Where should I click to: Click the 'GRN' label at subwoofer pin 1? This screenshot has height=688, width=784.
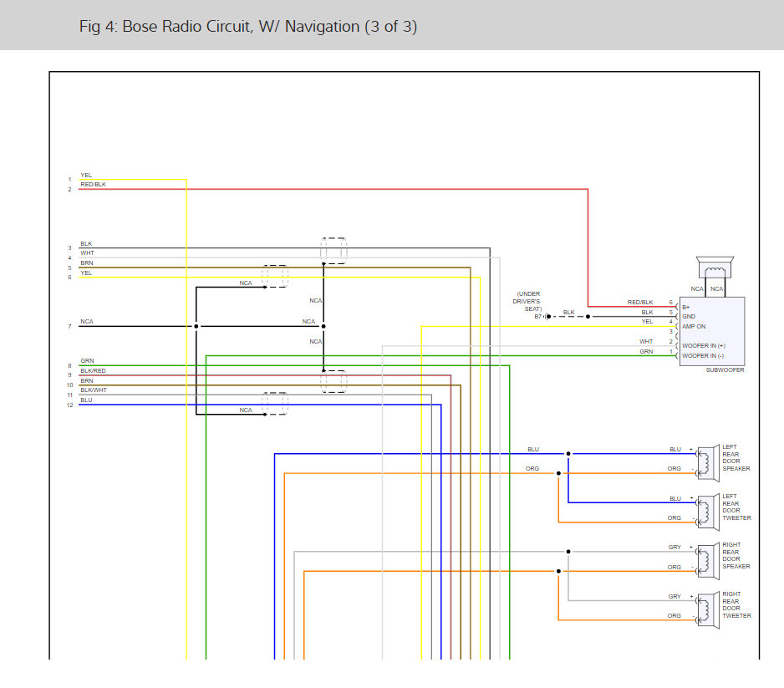(646, 351)
